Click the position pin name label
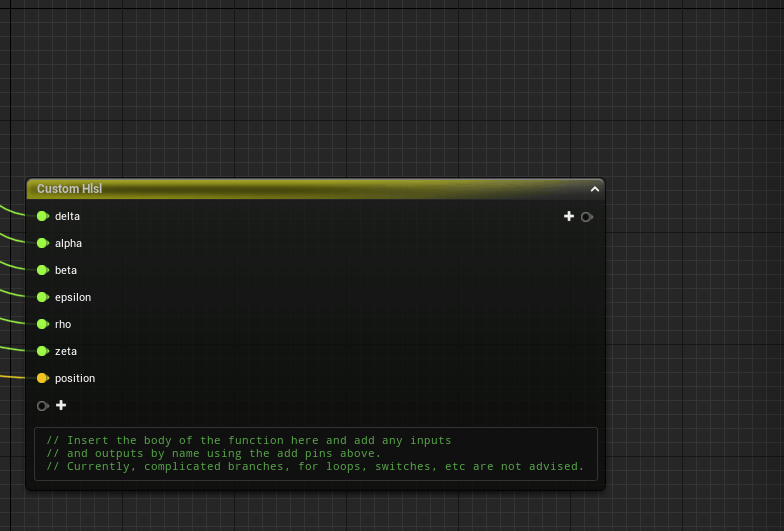This screenshot has height=531, width=784. pos(75,378)
